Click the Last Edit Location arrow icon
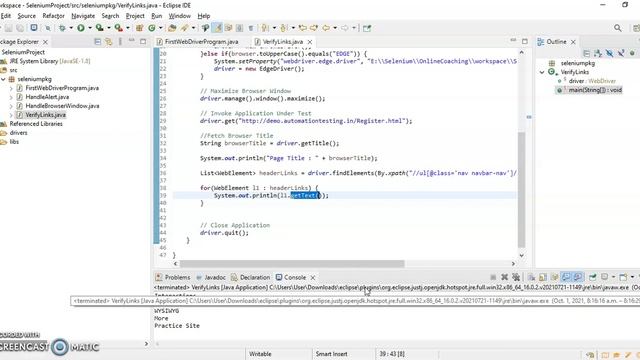Screen dimensions: 640x360 pyautogui.click(x=303, y=28)
